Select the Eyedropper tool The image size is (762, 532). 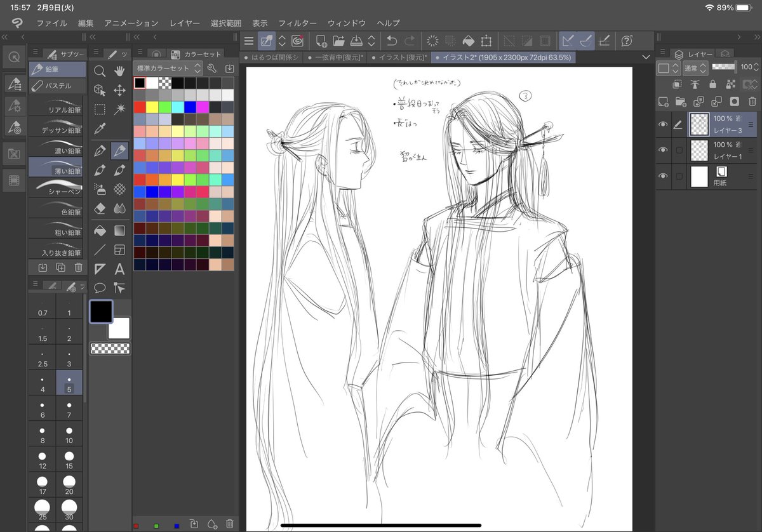click(100, 129)
